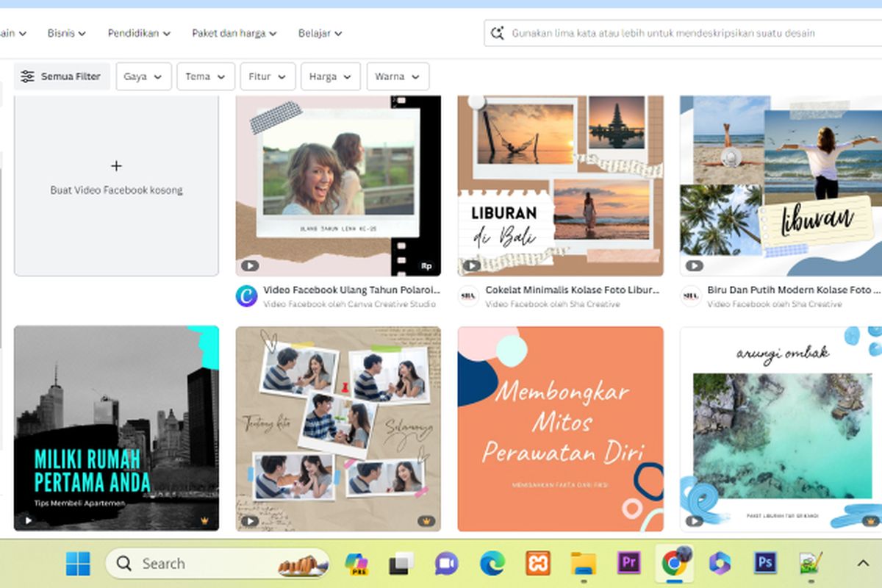Open Photoshop from the taskbar
This screenshot has width=882, height=588.
coord(765,564)
